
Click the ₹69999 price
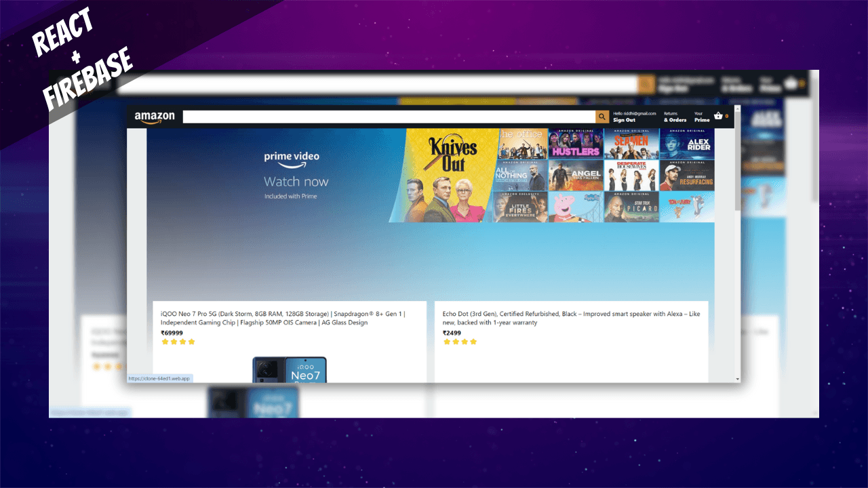tap(172, 333)
